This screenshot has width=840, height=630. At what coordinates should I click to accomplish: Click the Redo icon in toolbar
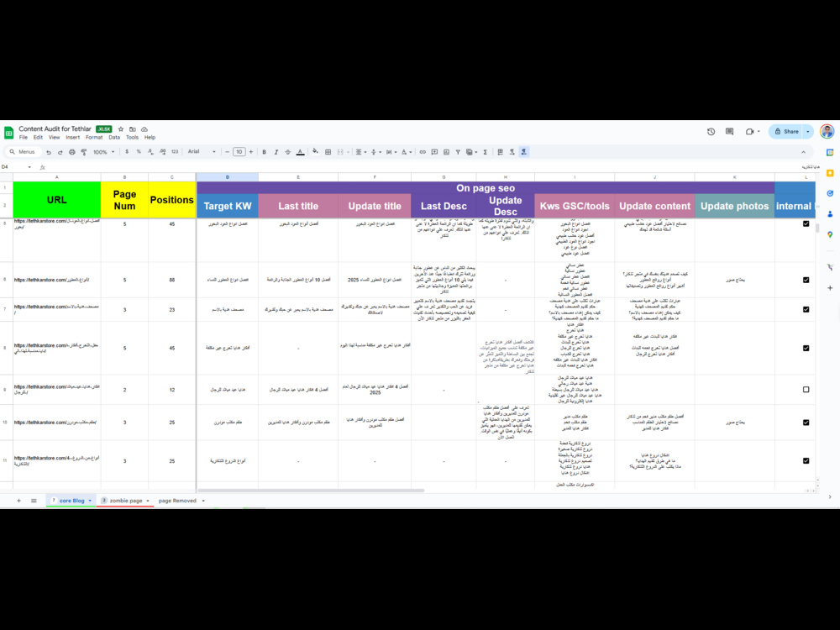[60, 152]
